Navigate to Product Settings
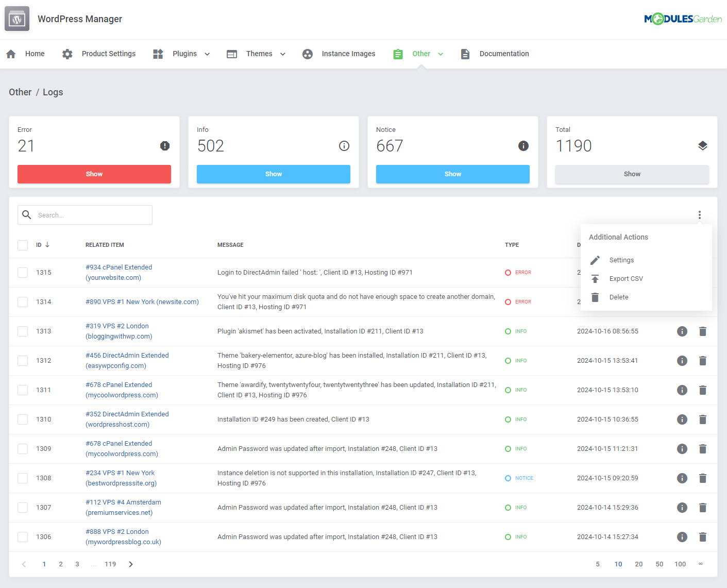The image size is (727, 588). tap(109, 54)
